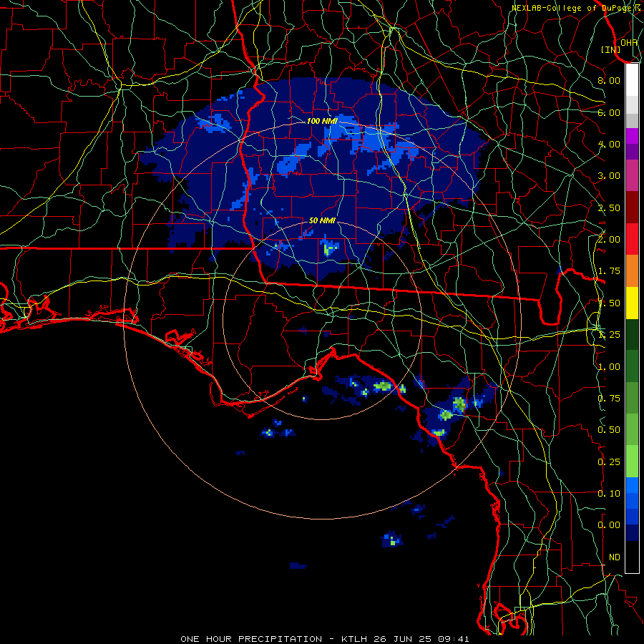This screenshot has height=644, width=644.
Task: Click the [IN] units label
Action: [611, 49]
